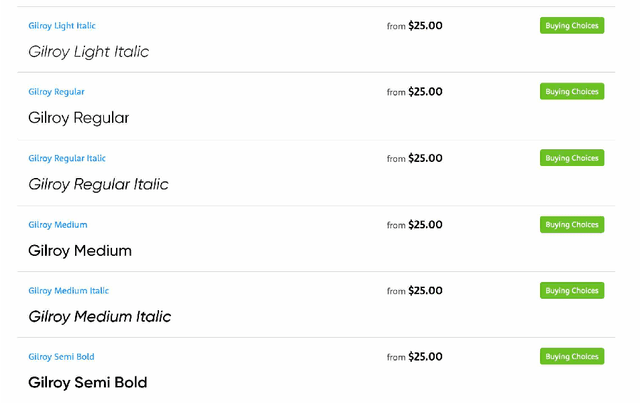640x403 pixels.
Task: Click the $25.00 price for Gilroy Light Italic
Action: click(425, 26)
